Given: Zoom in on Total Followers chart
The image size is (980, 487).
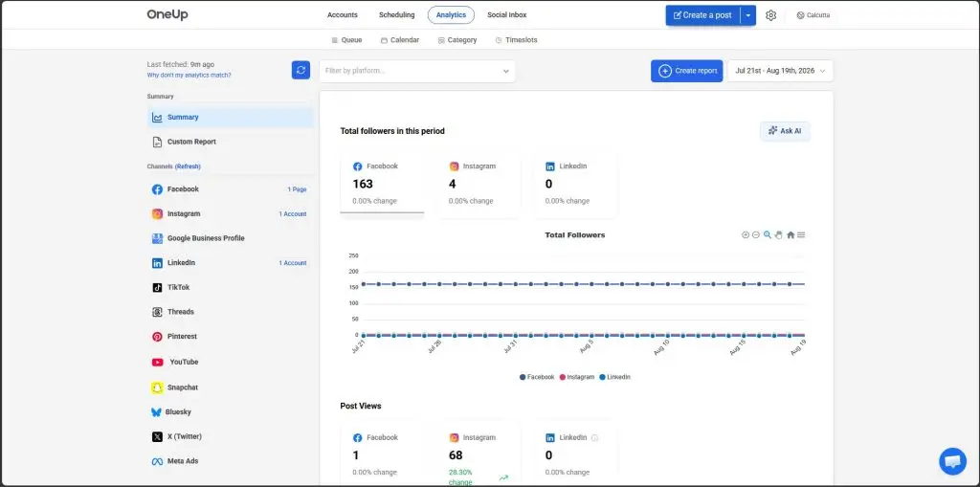Looking at the screenshot, I should pyautogui.click(x=745, y=235).
